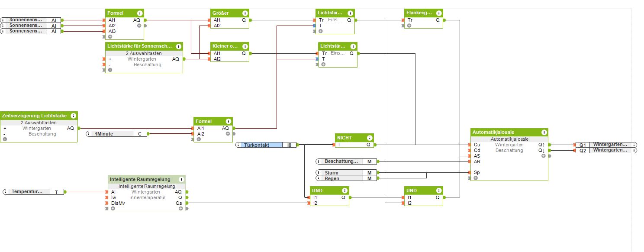Click the AS input of Automatikjalousie
The height and width of the screenshot is (252, 644).
point(477,156)
